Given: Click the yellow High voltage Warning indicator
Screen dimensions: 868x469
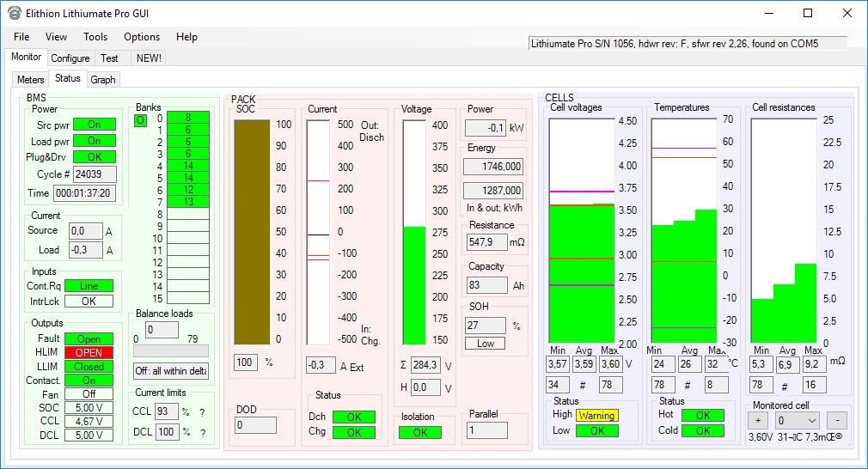Looking at the screenshot, I should pos(596,416).
